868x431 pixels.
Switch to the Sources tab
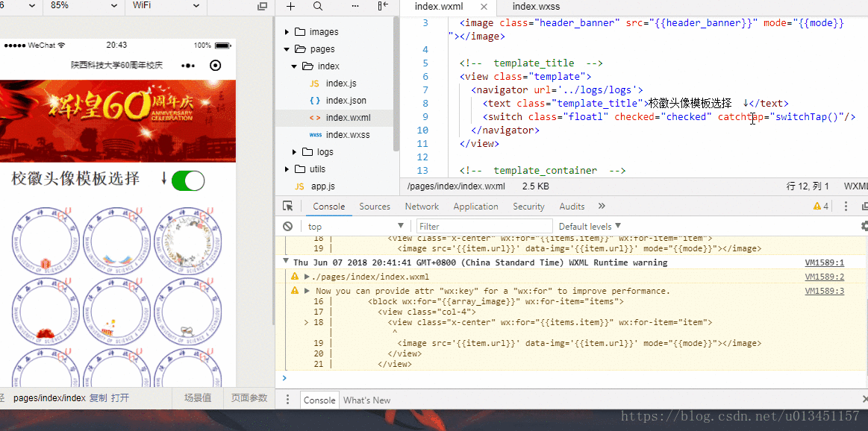374,206
